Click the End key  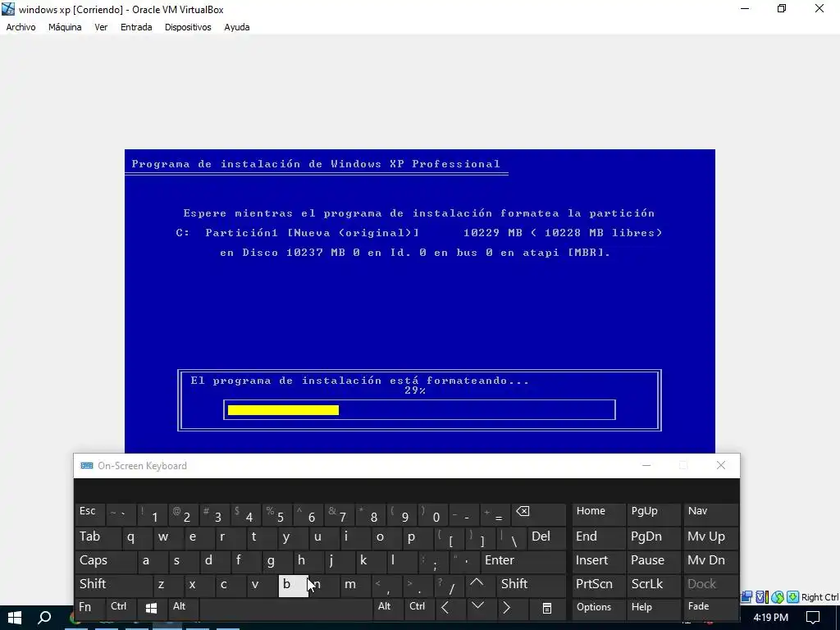pyautogui.click(x=598, y=537)
